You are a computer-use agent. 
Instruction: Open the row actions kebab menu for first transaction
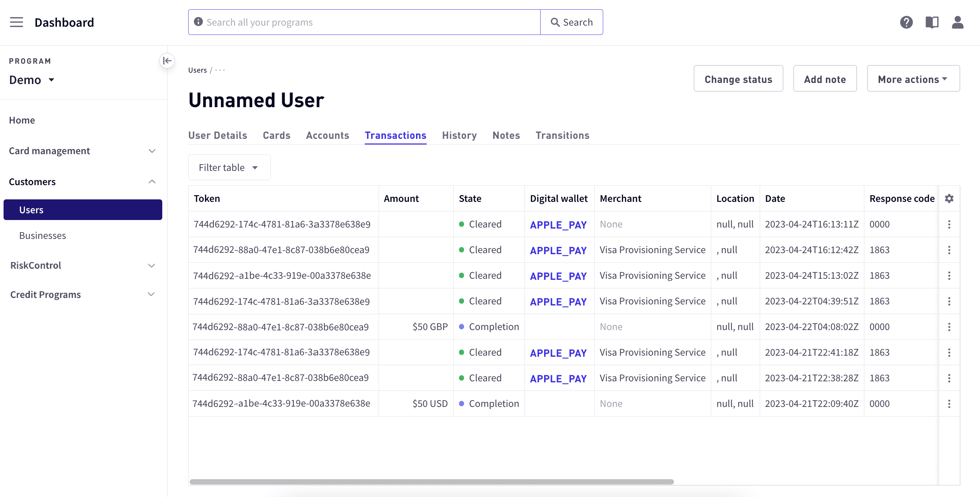tap(949, 224)
